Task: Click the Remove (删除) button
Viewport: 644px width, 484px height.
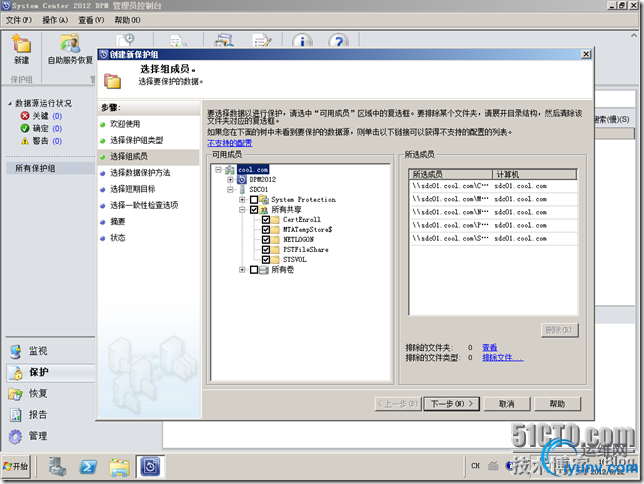Action: coord(559,330)
